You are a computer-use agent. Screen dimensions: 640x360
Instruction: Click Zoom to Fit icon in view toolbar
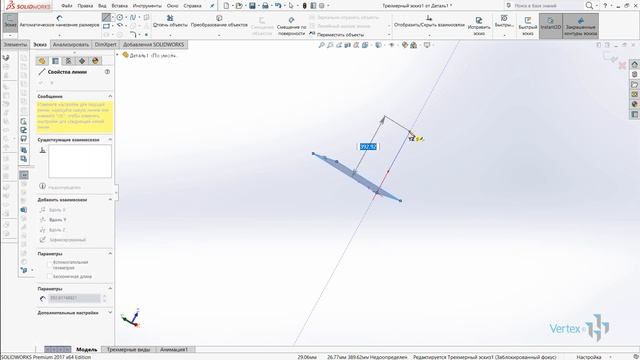click(x=322, y=45)
